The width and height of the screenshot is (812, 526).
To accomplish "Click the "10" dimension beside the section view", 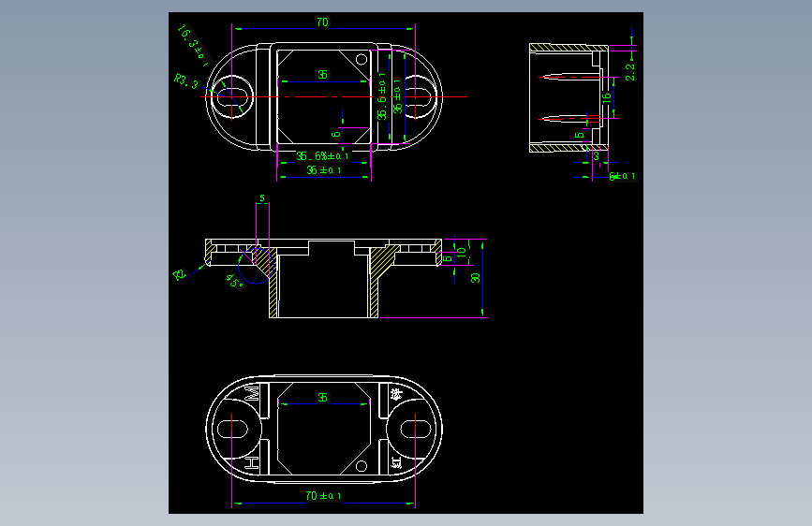I will pyautogui.click(x=462, y=252).
